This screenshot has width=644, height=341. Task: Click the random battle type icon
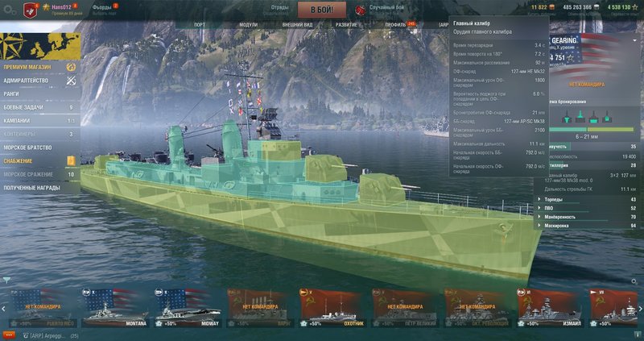pos(360,10)
